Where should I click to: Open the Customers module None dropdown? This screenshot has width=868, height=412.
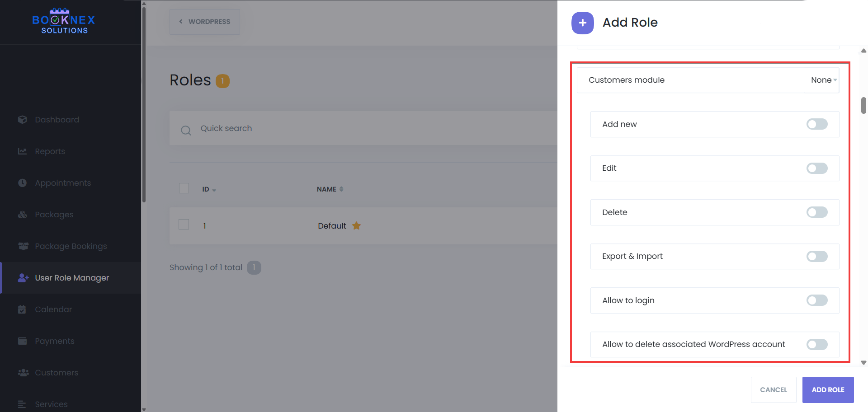tap(822, 80)
